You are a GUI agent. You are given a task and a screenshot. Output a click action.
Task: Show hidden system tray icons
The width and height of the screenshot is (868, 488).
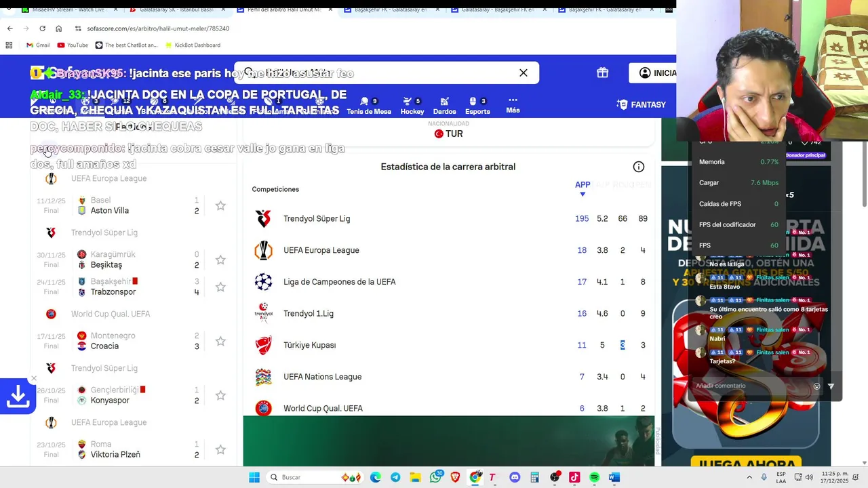coord(749,477)
